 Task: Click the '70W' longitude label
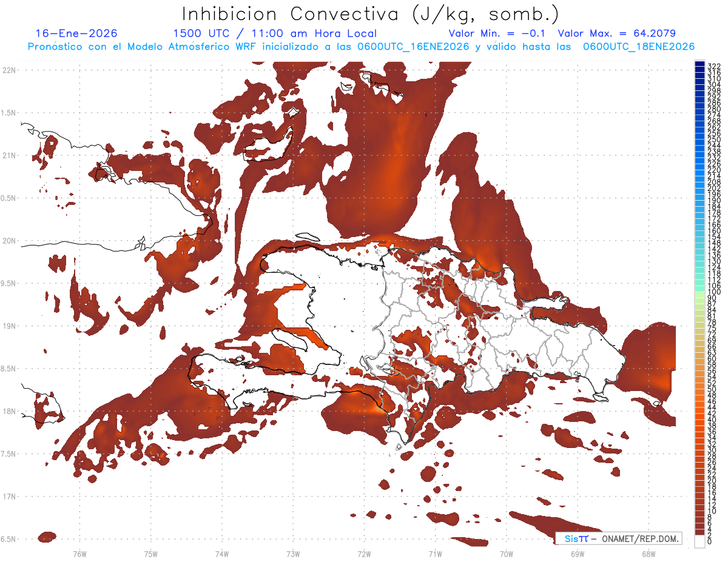point(507,554)
